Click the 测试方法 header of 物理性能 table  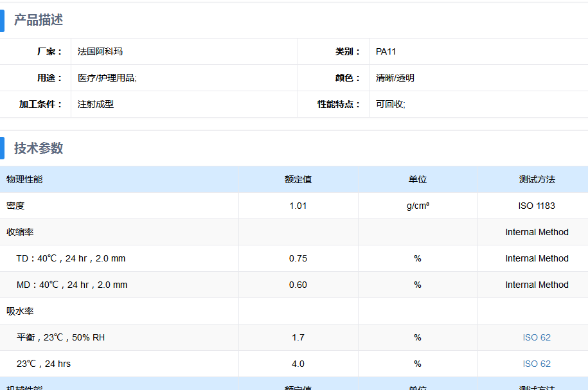537,179
